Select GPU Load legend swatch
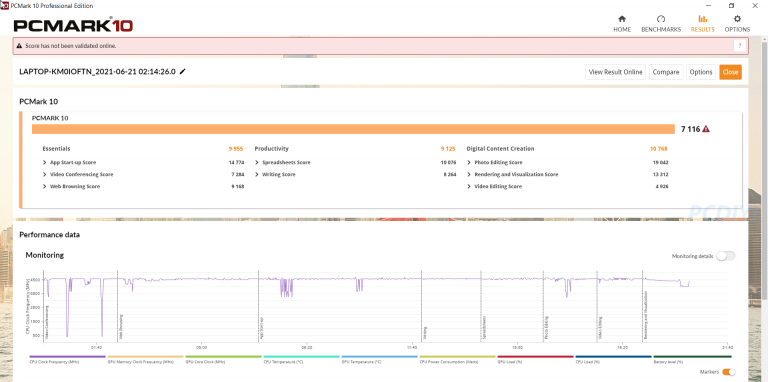The image size is (768, 382). tap(535, 357)
